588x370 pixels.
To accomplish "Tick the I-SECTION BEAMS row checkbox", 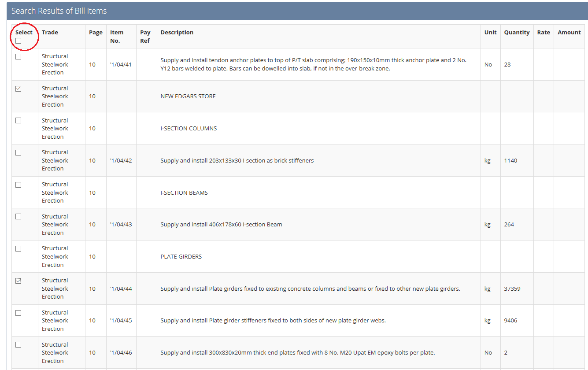I will (x=18, y=185).
